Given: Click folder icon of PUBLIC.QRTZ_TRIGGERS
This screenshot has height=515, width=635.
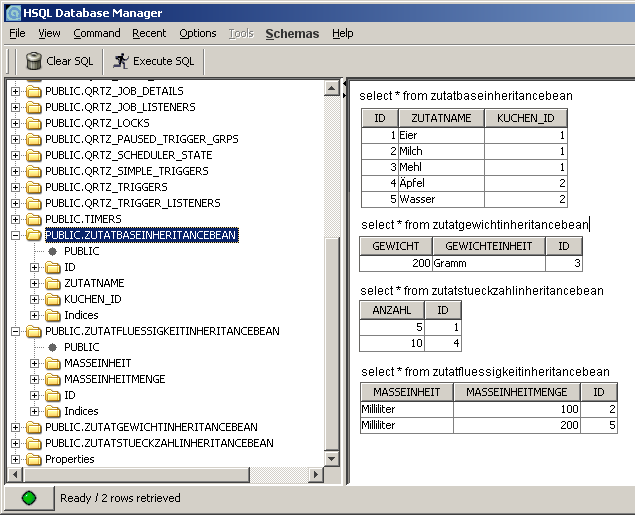Looking at the screenshot, I should [34, 187].
